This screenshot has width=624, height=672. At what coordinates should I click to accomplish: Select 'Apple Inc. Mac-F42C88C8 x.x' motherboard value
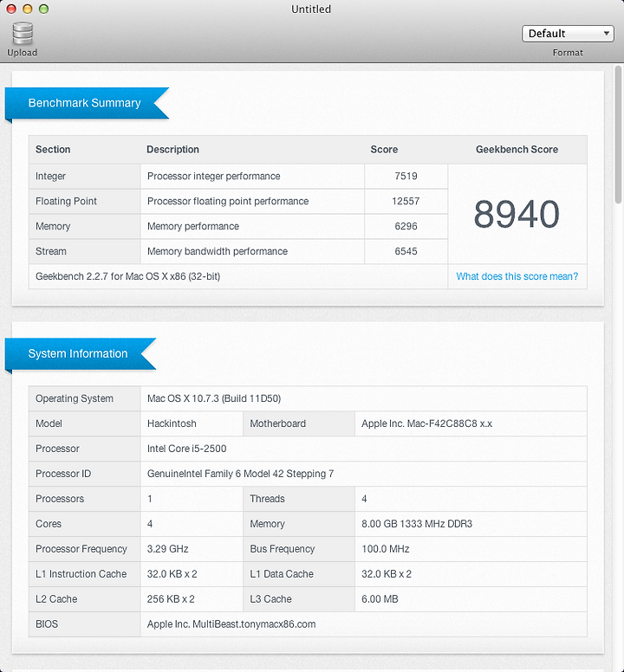(x=426, y=423)
